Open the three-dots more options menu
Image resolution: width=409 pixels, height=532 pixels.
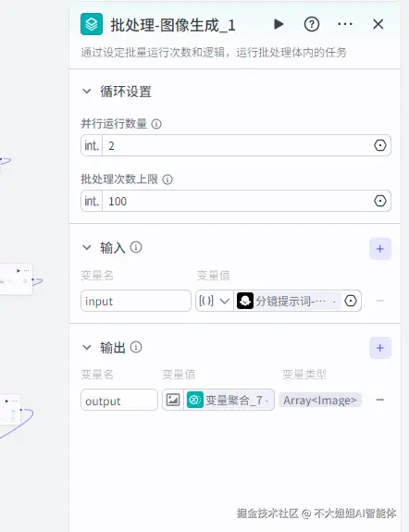345,24
